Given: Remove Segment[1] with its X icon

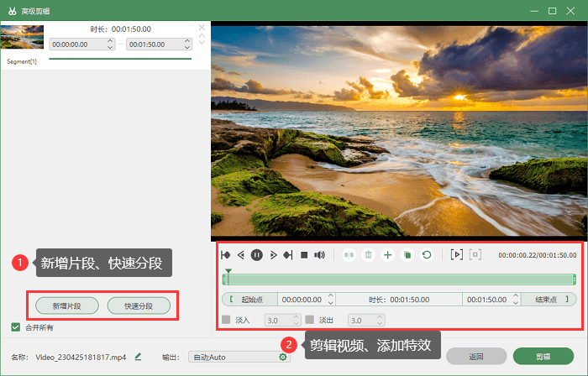Looking at the screenshot, I should 202,28.
